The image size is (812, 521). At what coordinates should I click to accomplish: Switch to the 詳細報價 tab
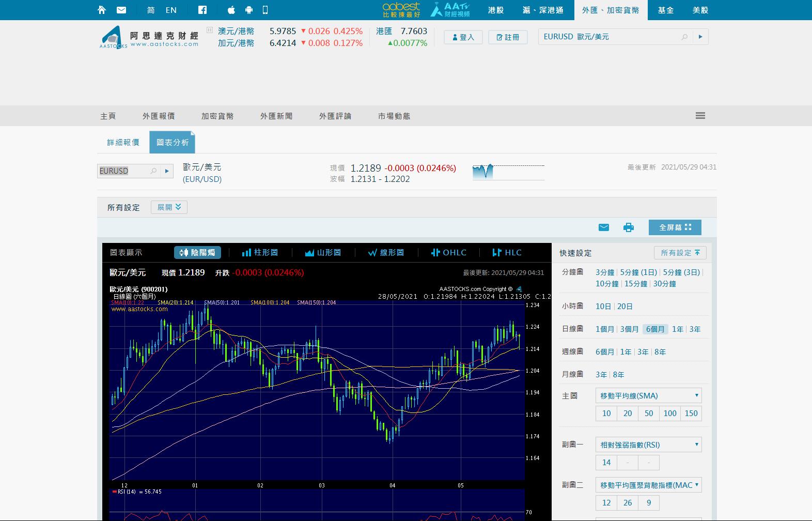[x=123, y=142]
